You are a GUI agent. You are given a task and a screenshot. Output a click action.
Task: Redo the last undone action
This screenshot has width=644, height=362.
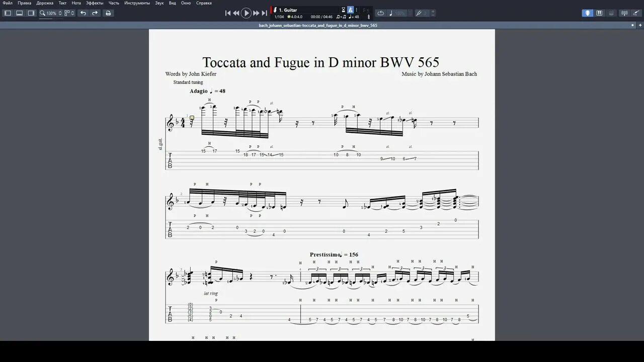(x=95, y=13)
